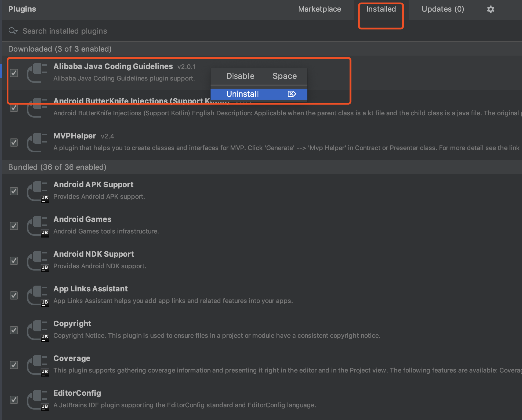Open the search options dropdown arrow
This screenshot has width=522, height=420.
click(17, 31)
